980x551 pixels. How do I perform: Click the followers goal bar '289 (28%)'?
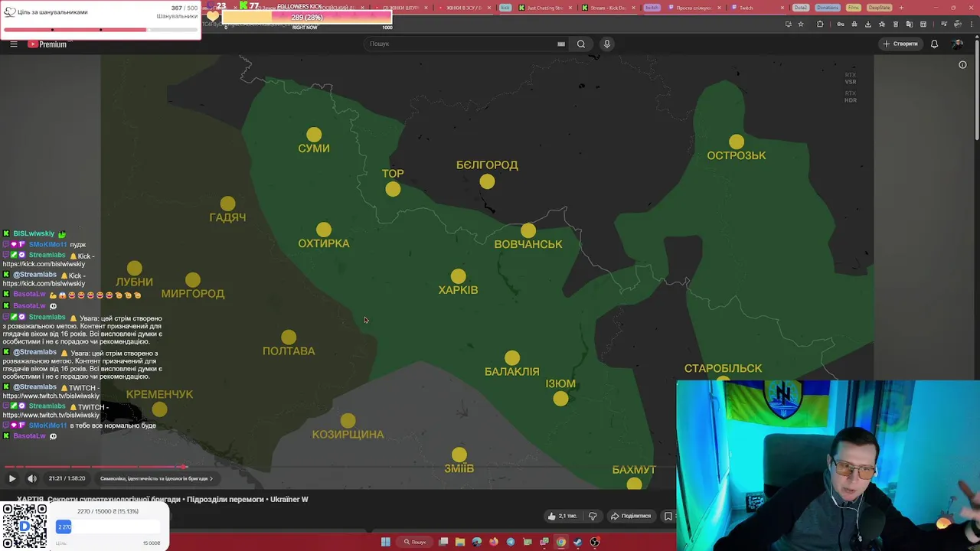tap(306, 17)
